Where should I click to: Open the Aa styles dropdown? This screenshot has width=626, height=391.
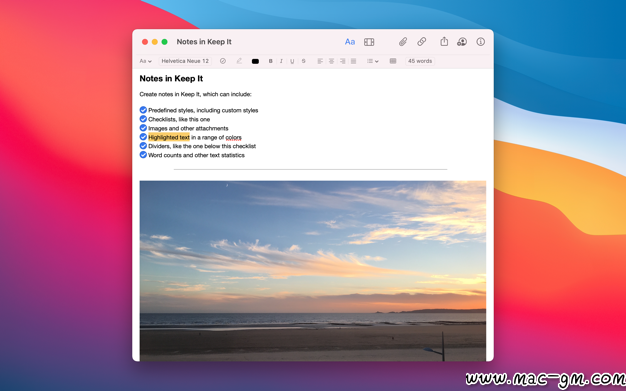pos(145,61)
